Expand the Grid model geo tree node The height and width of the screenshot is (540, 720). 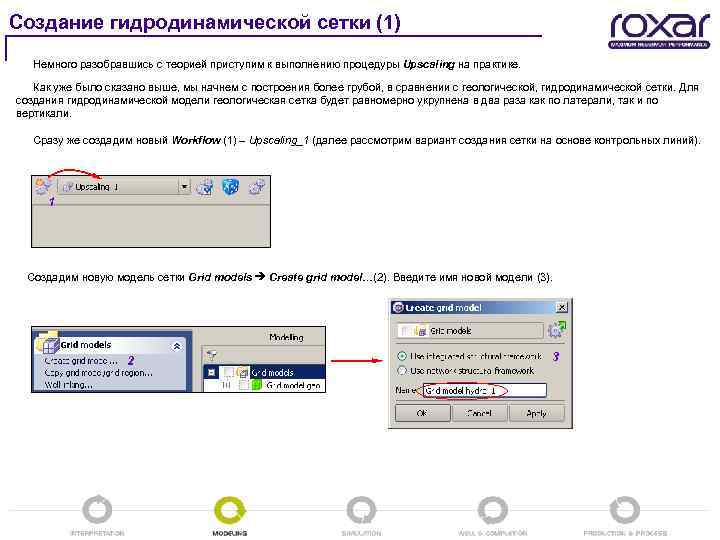pos(225,385)
